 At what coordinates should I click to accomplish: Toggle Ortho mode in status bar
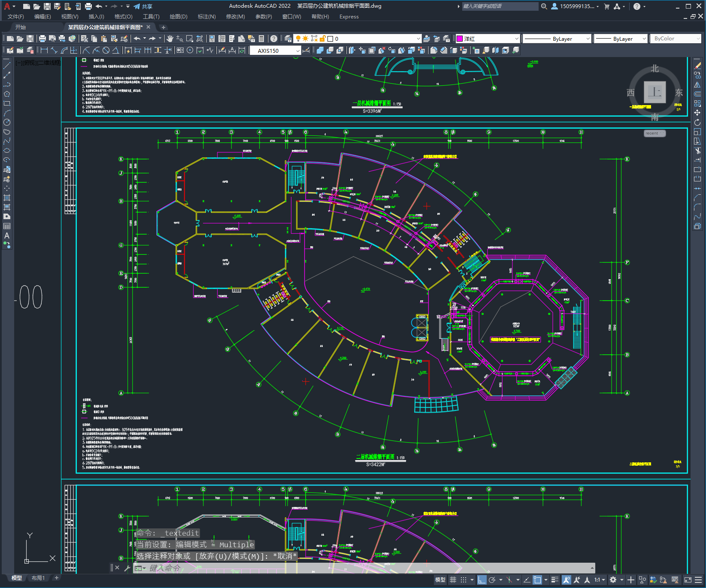tap(482, 580)
